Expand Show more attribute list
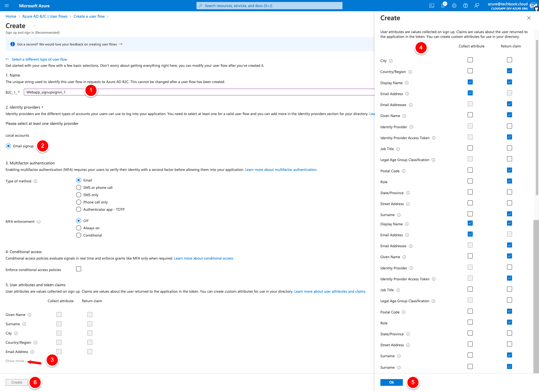539x392 pixels. pyautogui.click(x=16, y=361)
